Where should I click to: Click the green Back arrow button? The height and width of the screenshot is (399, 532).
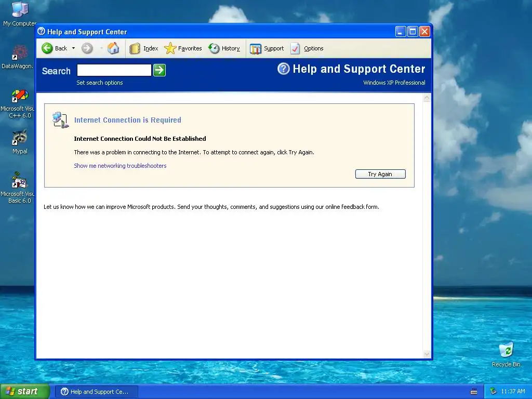coord(47,48)
